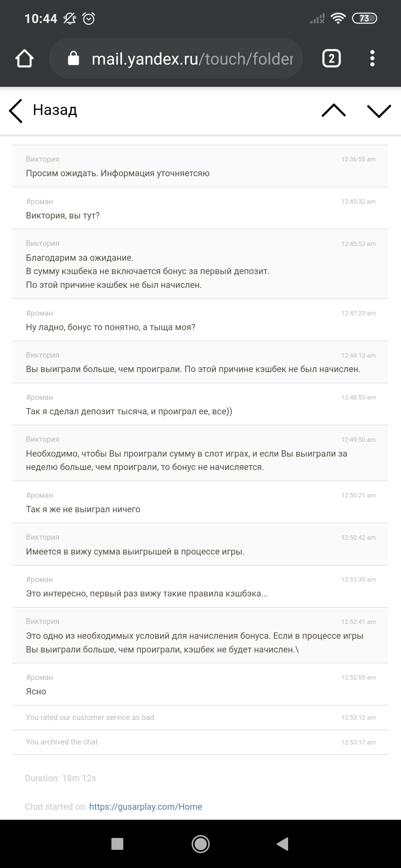Screen dimensions: 401x868
Task: Tap the 'You archived the chat' line
Action: 62,742
